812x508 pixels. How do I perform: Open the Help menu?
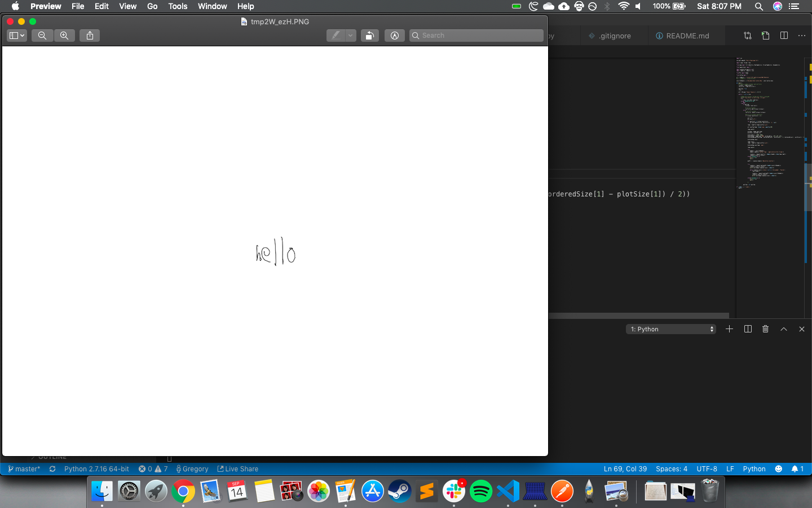point(245,6)
